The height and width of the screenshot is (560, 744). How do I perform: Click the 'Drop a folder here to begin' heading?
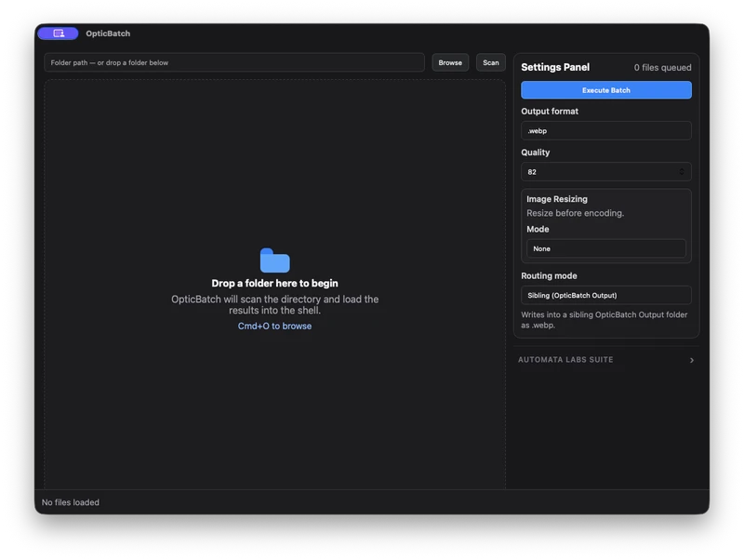coord(274,284)
